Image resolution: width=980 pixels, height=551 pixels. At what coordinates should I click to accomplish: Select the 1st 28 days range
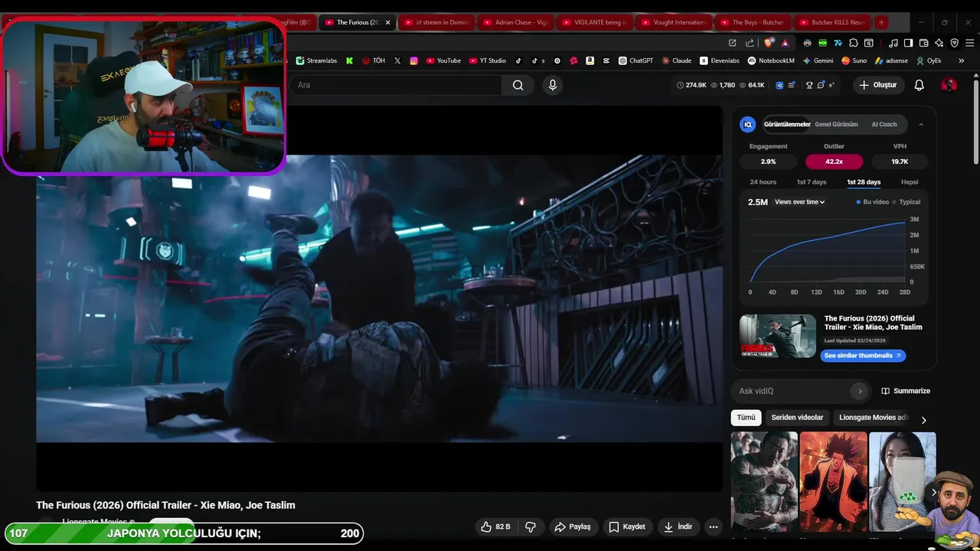pos(864,182)
